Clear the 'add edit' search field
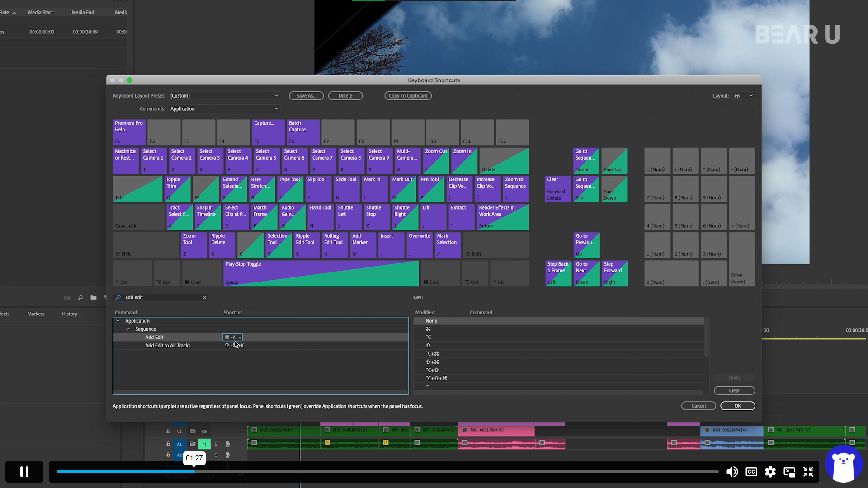This screenshot has height=488, width=868. [204, 297]
